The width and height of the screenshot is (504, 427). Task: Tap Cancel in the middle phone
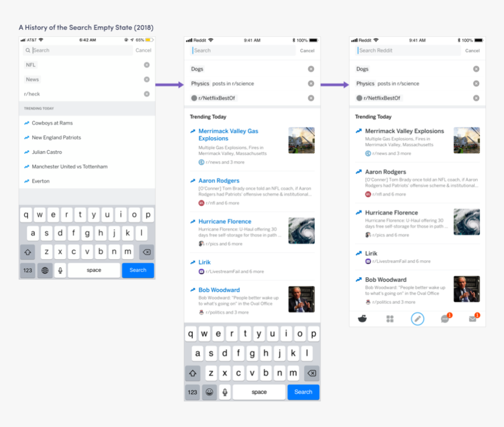point(307,50)
